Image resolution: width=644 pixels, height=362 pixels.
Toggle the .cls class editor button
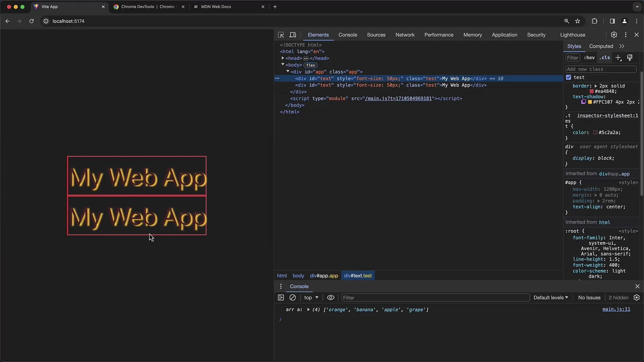[604, 57]
